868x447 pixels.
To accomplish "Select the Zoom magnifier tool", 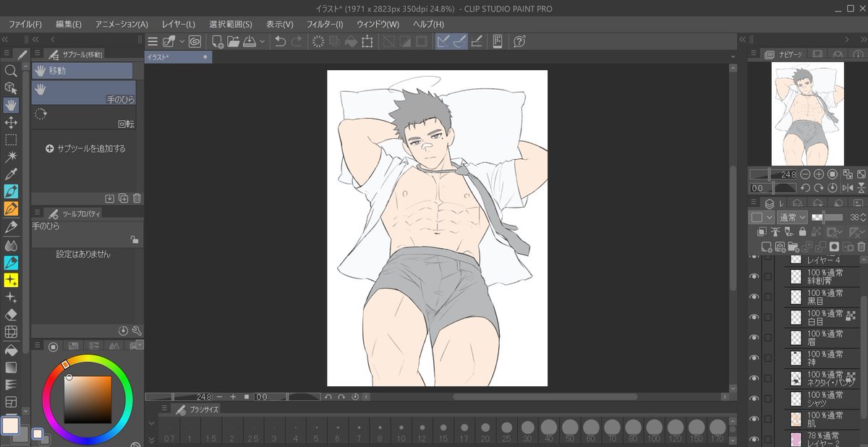I will click(x=11, y=70).
